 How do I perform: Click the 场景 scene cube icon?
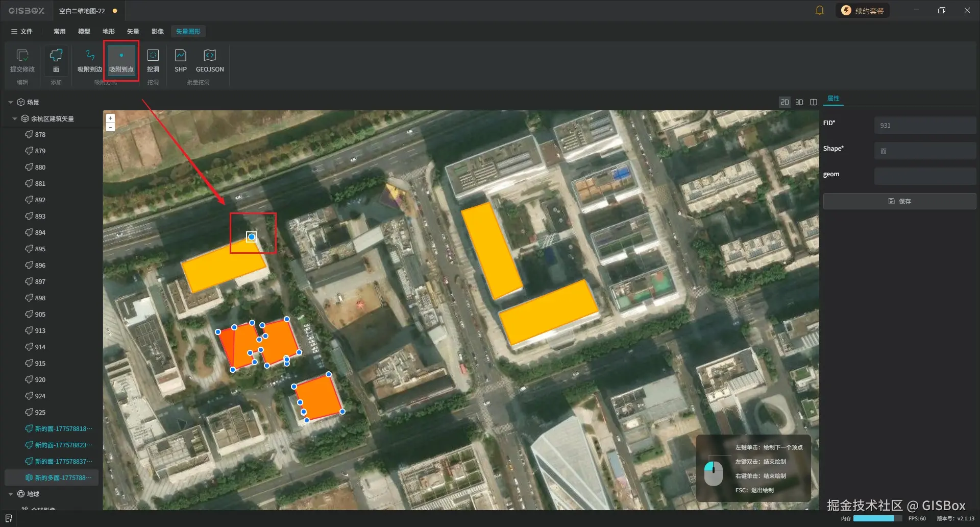point(21,102)
